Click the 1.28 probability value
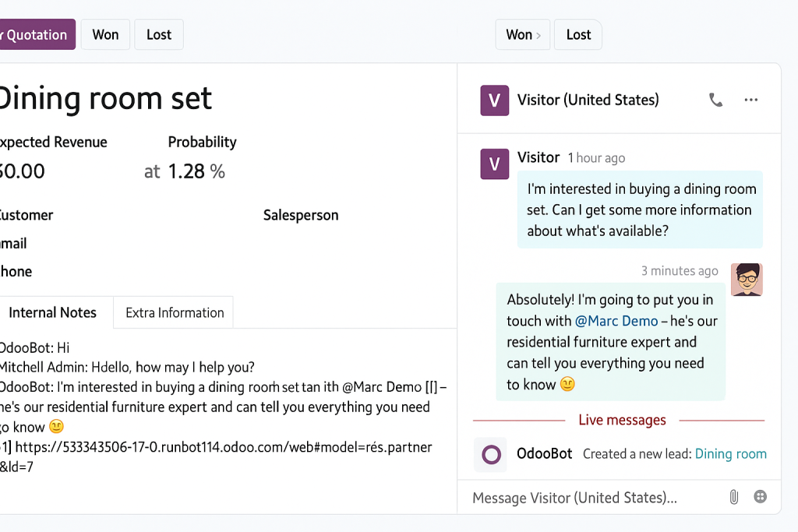Screen dimensions: 798x532 point(186,171)
